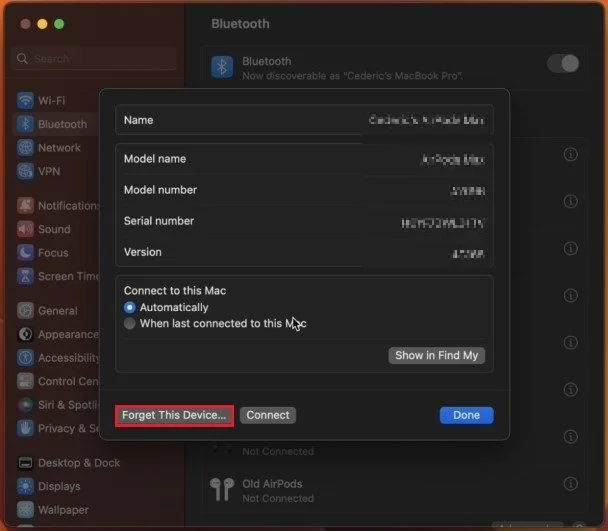Open the Screen Time hourglass icon

[x=25, y=276]
